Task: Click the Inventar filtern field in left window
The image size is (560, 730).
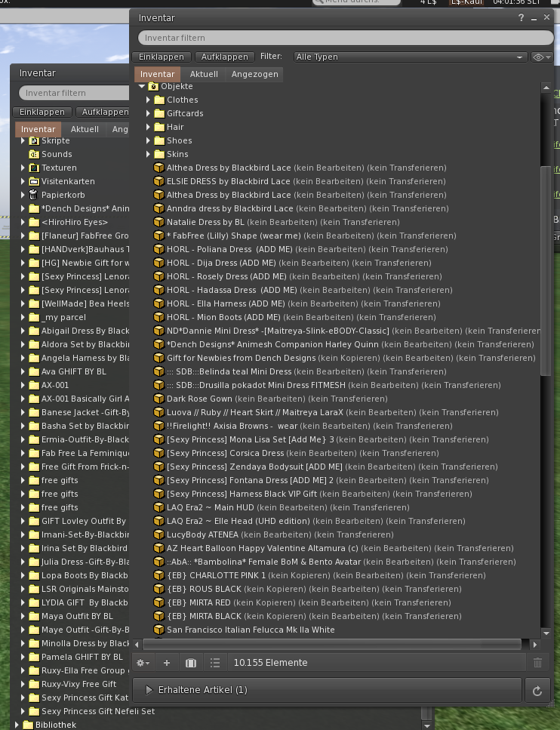Action: 75,93
